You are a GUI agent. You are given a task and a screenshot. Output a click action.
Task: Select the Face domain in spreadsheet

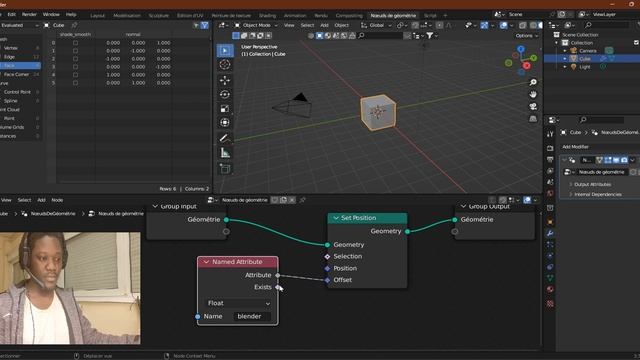[20, 66]
